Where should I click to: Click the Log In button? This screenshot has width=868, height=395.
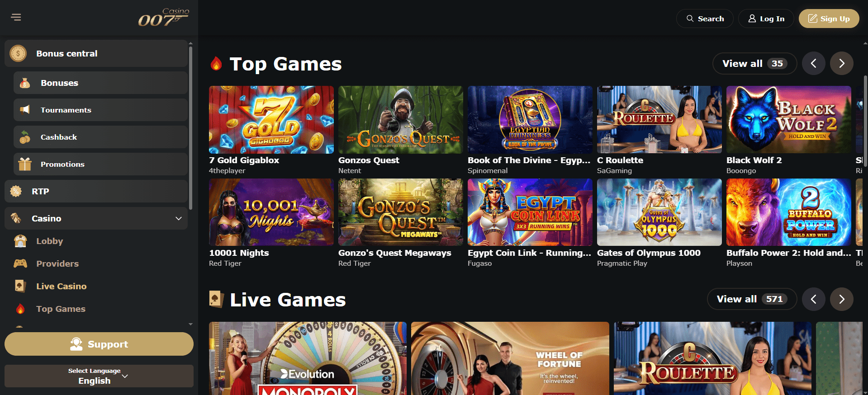[x=766, y=19]
